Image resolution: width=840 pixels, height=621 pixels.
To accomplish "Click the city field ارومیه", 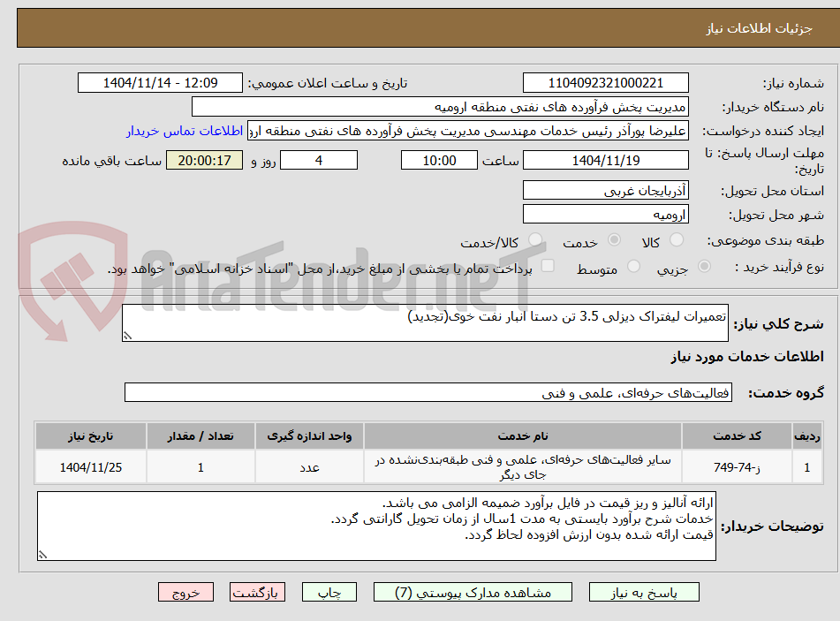I will coord(605,215).
